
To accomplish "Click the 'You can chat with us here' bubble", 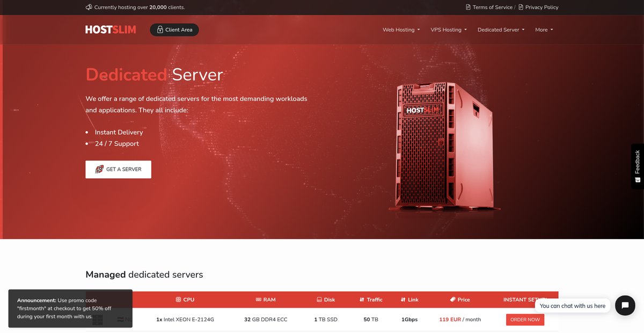I will pyautogui.click(x=572, y=306).
